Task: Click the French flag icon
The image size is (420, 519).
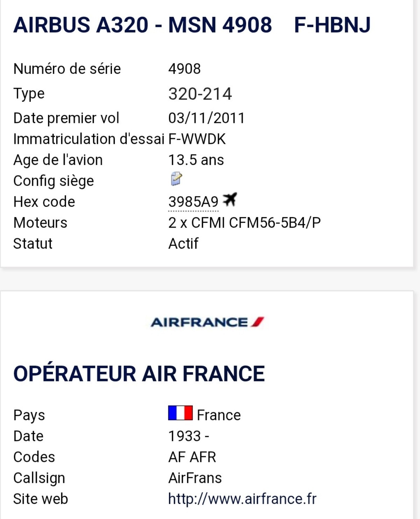Action: pos(180,413)
